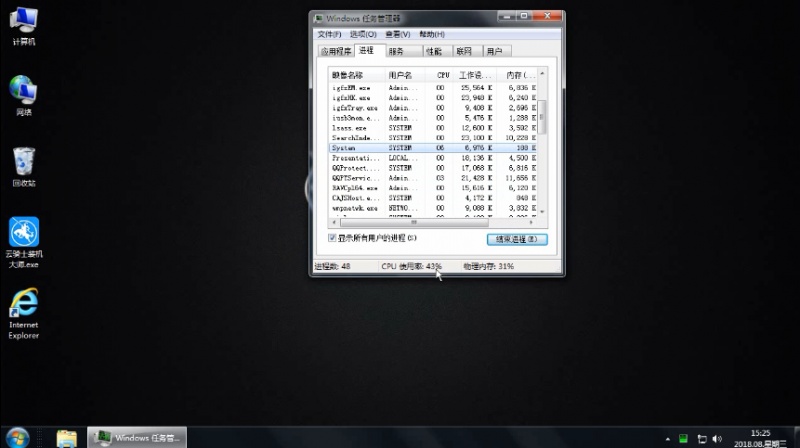The height and width of the screenshot is (448, 800).
Task: Minimize the Task Manager window
Action: coord(507,16)
